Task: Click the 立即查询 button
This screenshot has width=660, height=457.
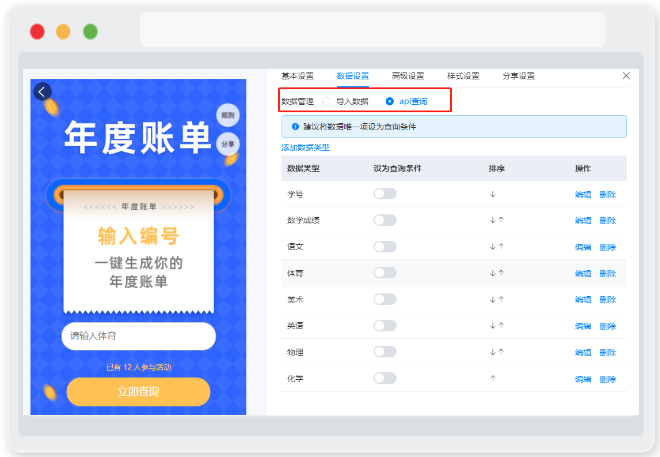Action: pos(138,392)
